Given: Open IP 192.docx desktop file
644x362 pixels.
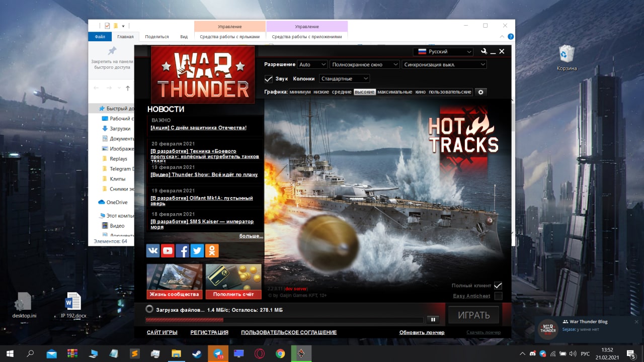Looking at the screenshot, I should click(73, 305).
